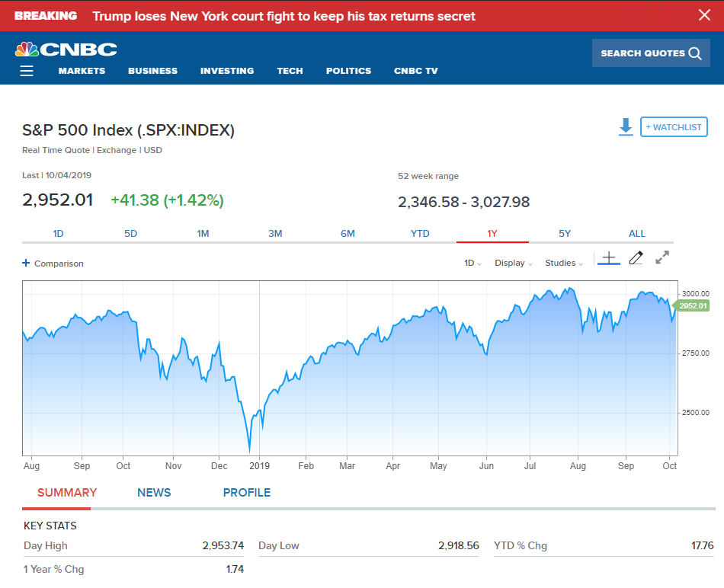Screen dimensions: 724x588
Task: Download chart data with arrow icon
Action: click(626, 127)
